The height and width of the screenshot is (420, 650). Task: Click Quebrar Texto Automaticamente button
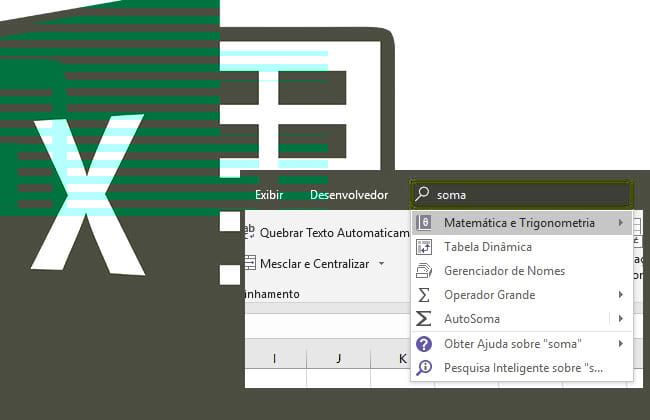(x=327, y=233)
